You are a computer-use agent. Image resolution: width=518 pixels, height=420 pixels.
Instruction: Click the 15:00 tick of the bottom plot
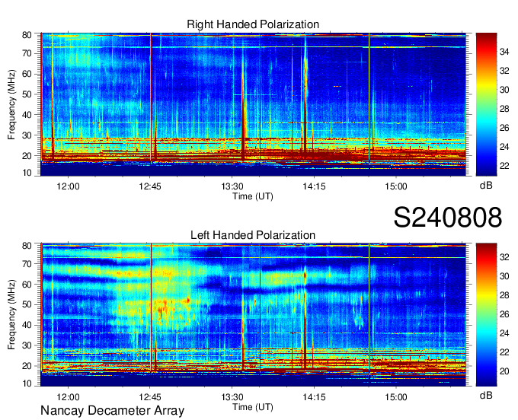tap(396, 397)
